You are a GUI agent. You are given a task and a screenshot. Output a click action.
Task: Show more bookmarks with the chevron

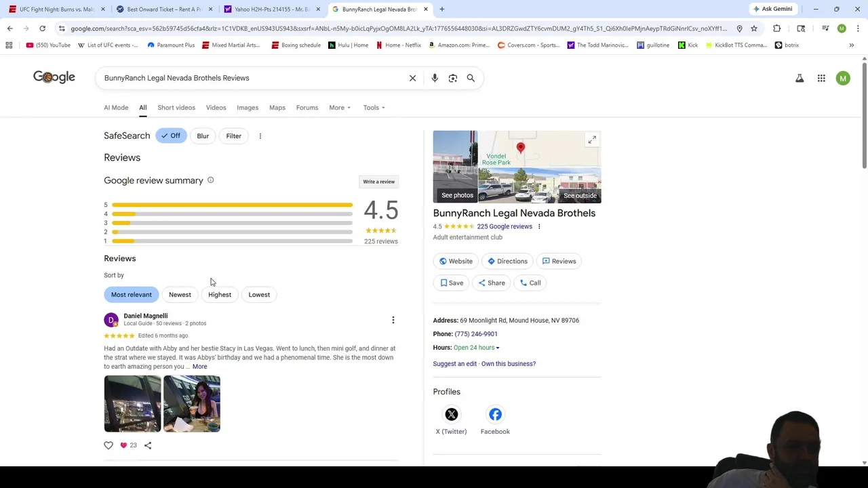[x=851, y=45]
